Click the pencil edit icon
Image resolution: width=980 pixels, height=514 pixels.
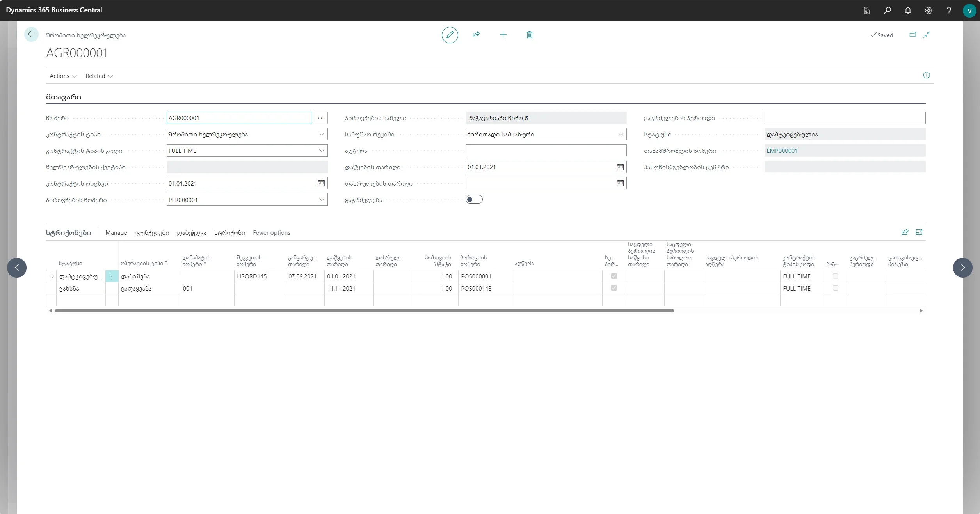(450, 35)
